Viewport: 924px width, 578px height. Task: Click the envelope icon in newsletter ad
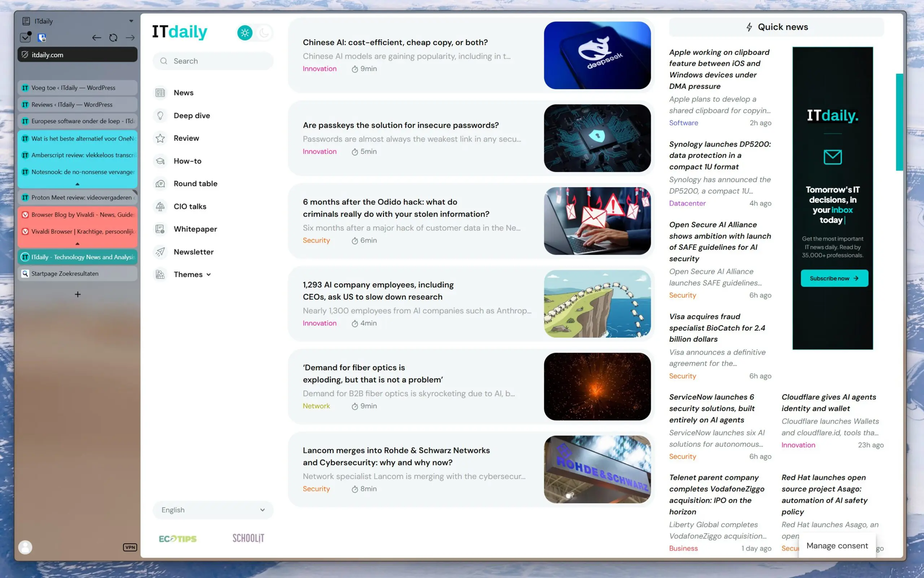pyautogui.click(x=832, y=157)
